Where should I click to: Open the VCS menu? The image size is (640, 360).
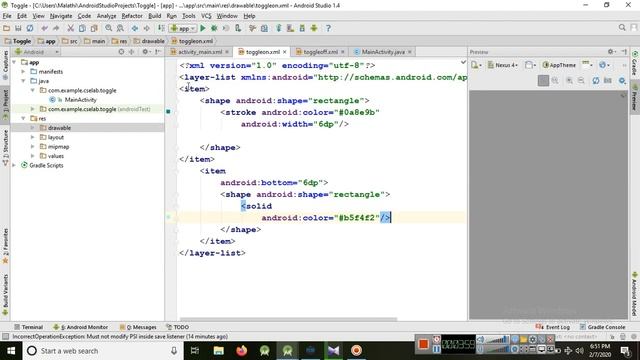coord(206,16)
